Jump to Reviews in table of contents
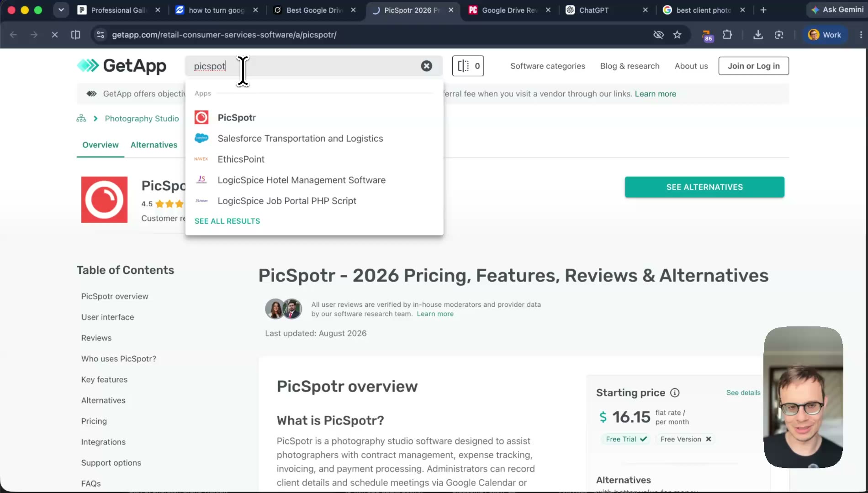868x493 pixels. pos(96,338)
